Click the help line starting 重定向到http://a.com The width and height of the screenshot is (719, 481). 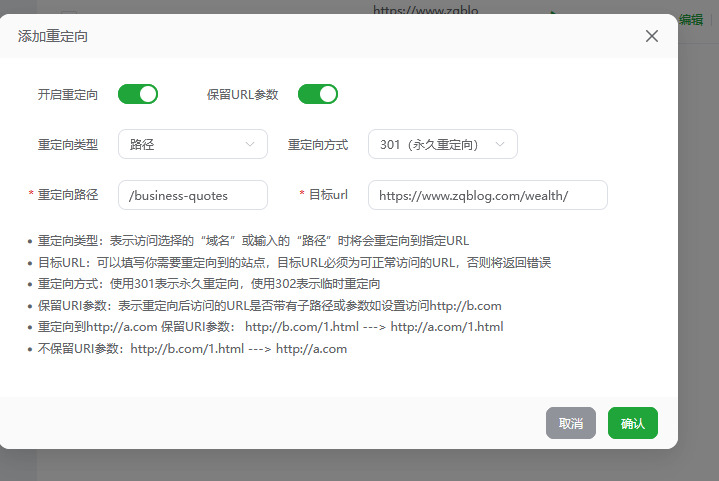coord(271,327)
